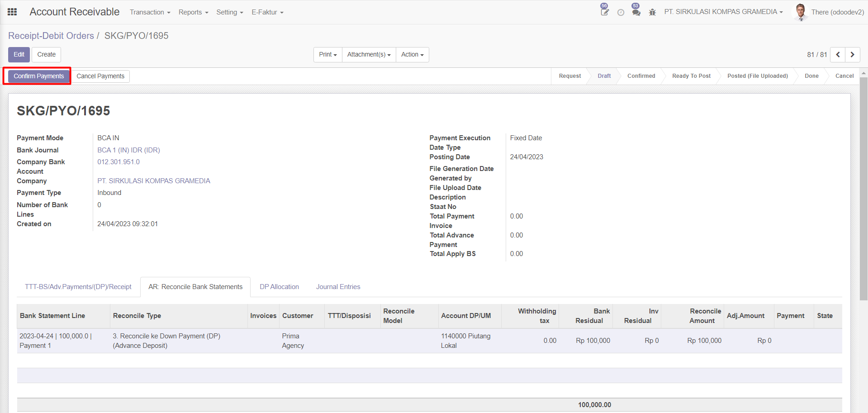Click the Edit button
868x413 pixels.
click(x=19, y=55)
